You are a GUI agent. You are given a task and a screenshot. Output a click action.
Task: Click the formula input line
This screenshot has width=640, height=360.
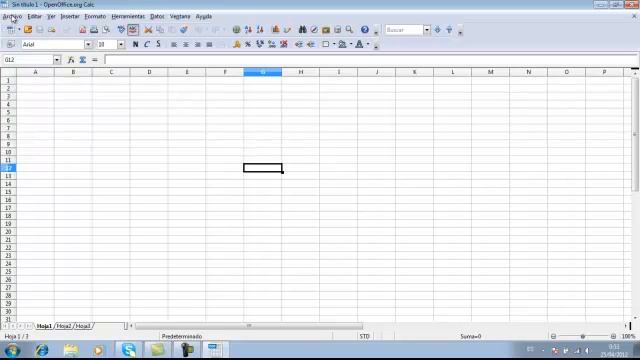coord(371,60)
